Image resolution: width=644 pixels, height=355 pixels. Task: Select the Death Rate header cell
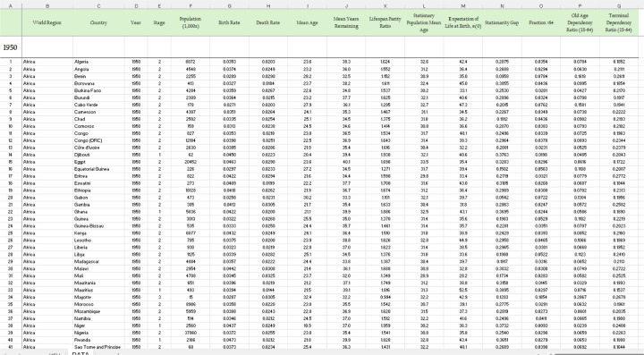click(x=267, y=22)
